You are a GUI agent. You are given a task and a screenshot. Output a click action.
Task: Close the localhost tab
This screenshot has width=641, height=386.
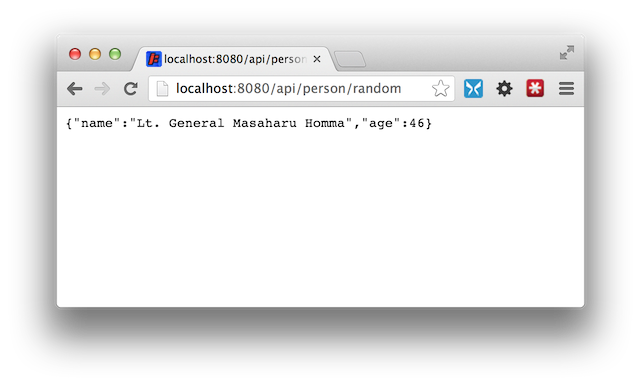click(317, 59)
